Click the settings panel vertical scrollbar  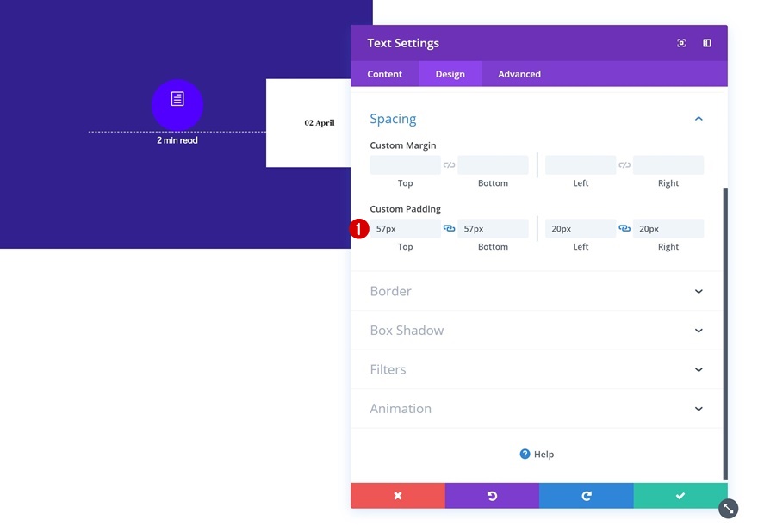tap(725, 333)
